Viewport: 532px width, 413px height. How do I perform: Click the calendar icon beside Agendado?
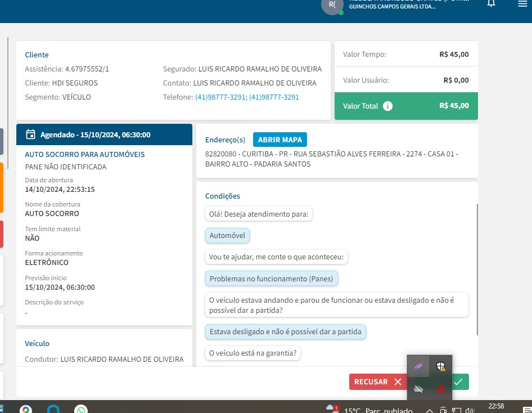(x=30, y=134)
